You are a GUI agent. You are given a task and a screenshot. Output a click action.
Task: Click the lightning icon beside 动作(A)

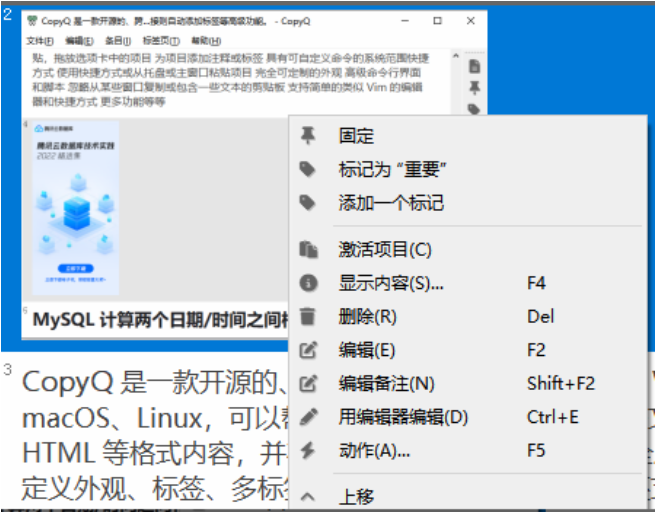[x=308, y=451]
